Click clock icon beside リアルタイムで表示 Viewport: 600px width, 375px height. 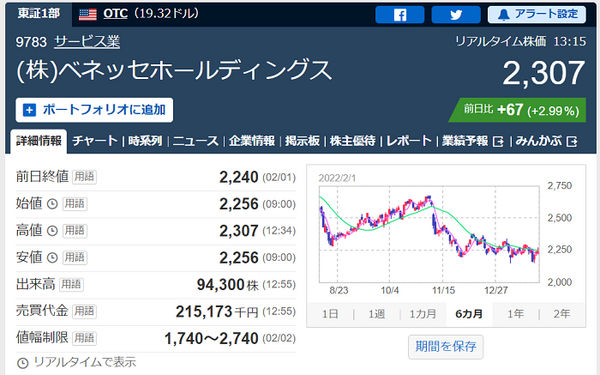tap(23, 363)
